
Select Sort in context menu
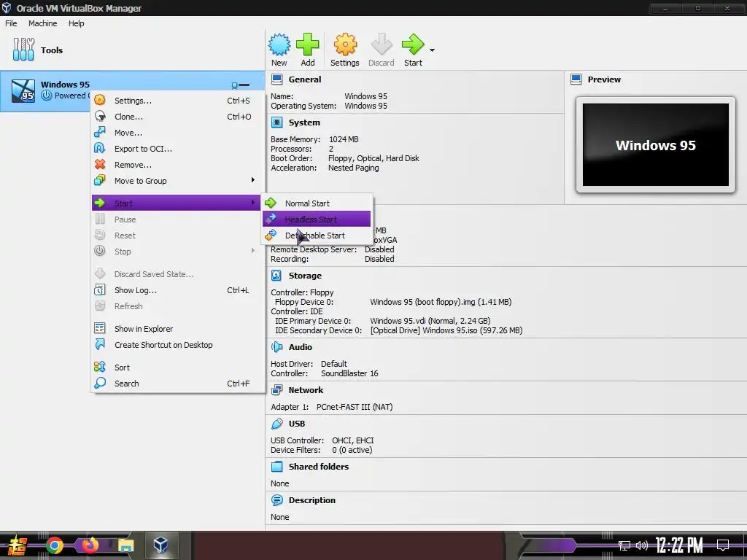coord(178,367)
